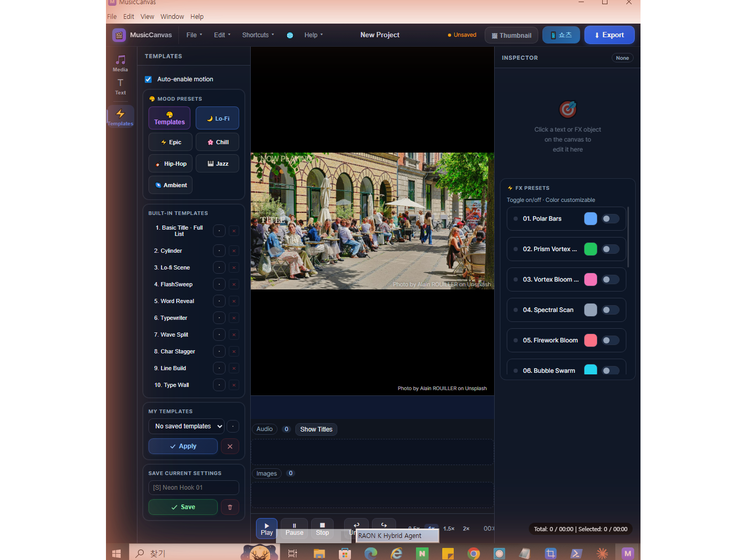
Task: Pause playback
Action: pos(294,529)
